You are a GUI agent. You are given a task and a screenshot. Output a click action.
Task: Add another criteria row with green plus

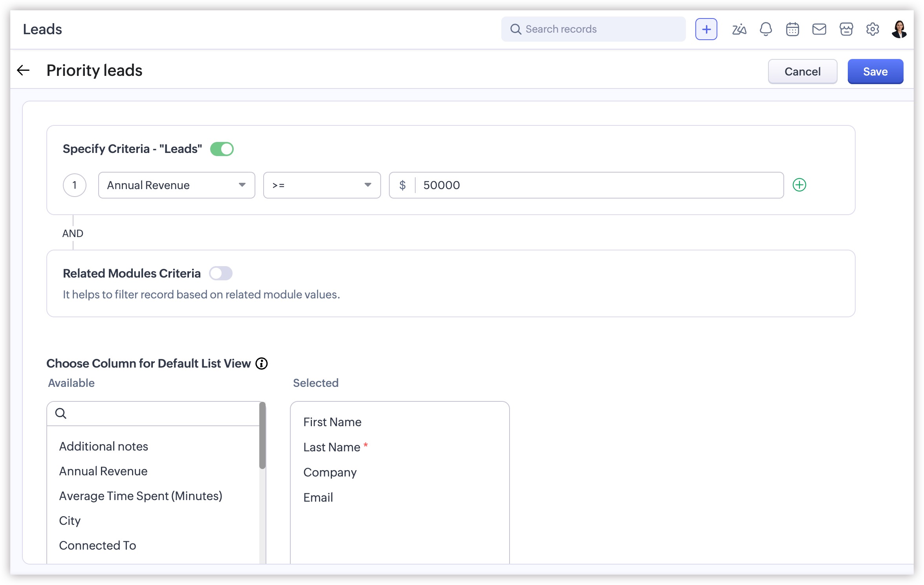(x=799, y=185)
